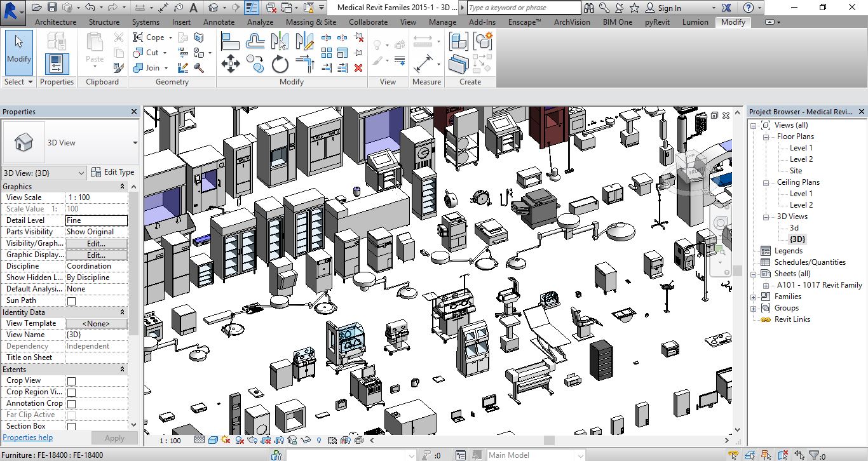Click the search keyword input field
The width and height of the screenshot is (868, 461).
(524, 8)
